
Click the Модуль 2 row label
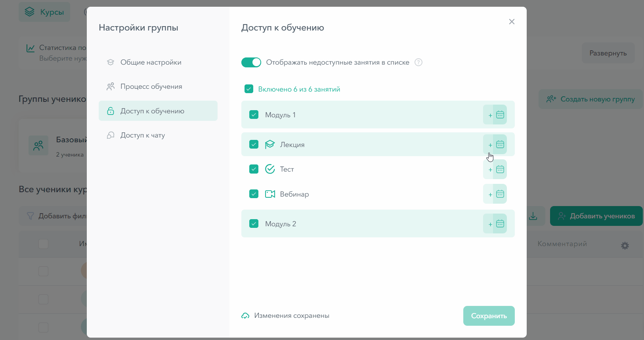281,224
